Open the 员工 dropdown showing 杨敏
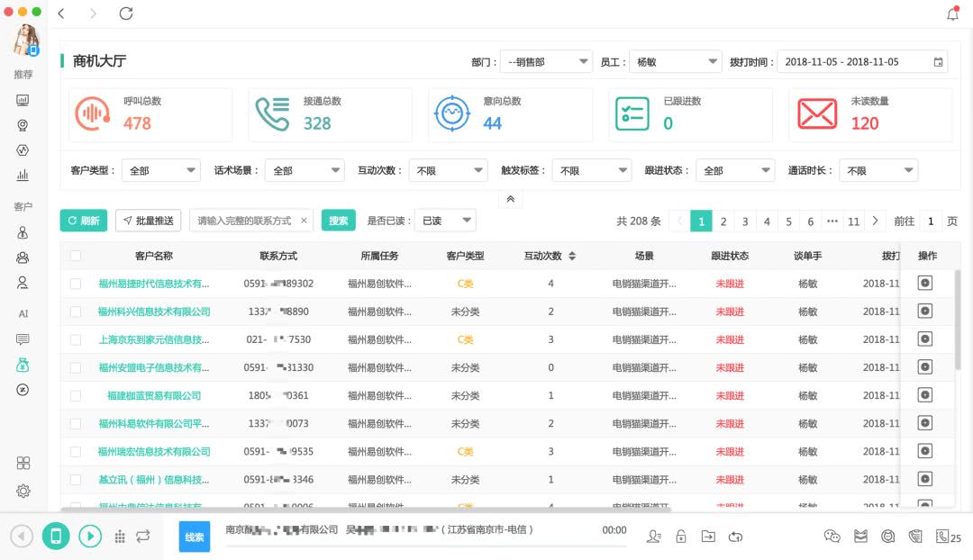 [x=676, y=61]
